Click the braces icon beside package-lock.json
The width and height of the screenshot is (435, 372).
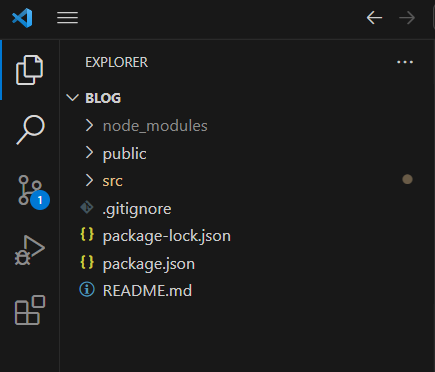87,234
